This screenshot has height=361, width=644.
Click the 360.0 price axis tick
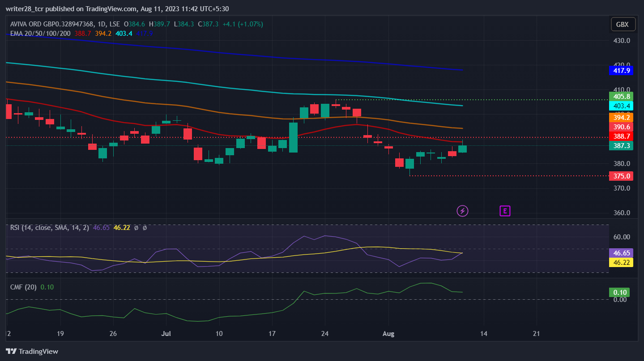(622, 213)
